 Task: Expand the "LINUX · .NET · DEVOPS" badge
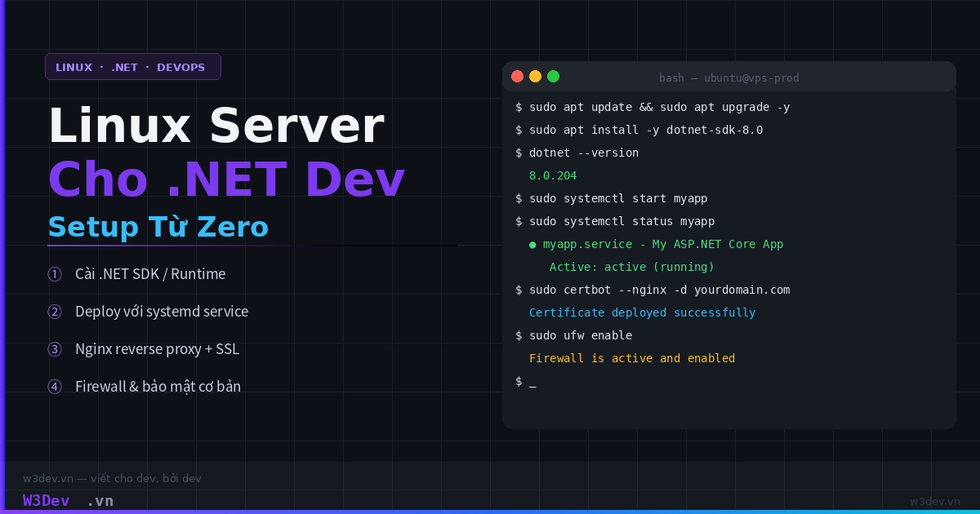[132, 67]
